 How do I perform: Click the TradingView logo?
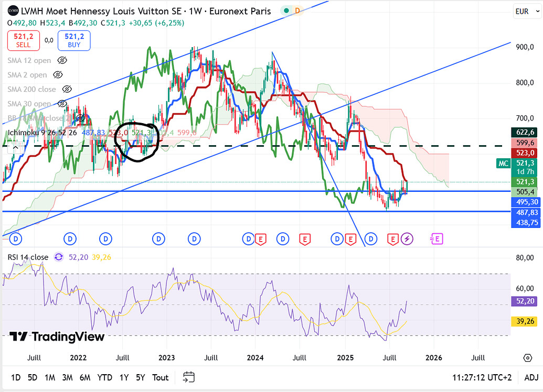57,336
